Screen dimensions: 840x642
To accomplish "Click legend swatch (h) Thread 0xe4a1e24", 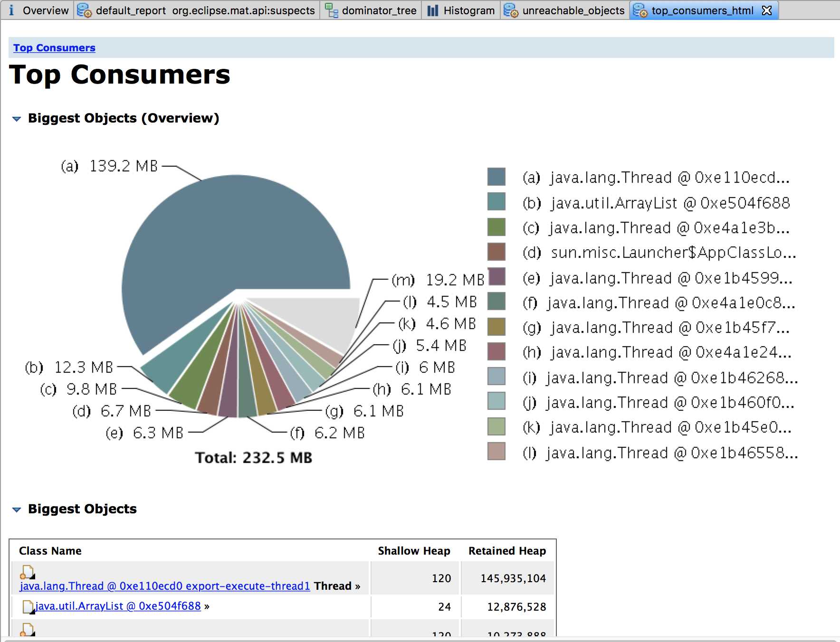I will pyautogui.click(x=496, y=351).
